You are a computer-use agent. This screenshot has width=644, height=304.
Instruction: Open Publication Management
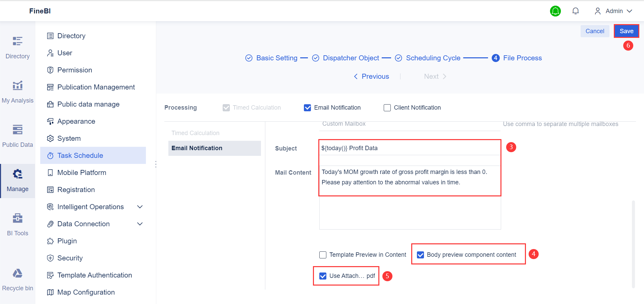pyautogui.click(x=93, y=87)
